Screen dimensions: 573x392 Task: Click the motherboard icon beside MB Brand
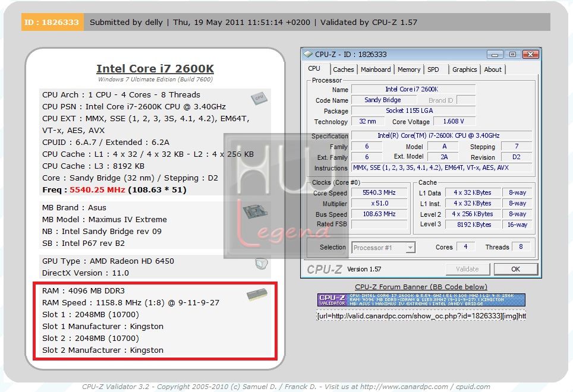tap(255, 211)
